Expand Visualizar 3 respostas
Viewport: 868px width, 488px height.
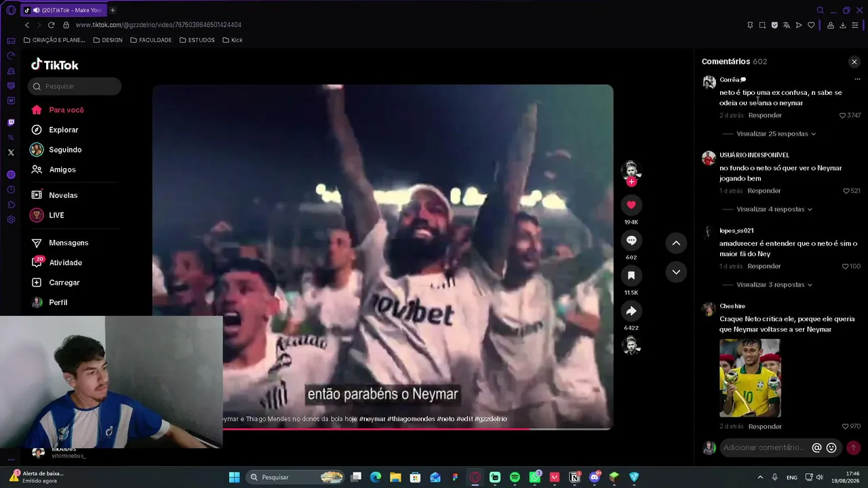[774, 285]
